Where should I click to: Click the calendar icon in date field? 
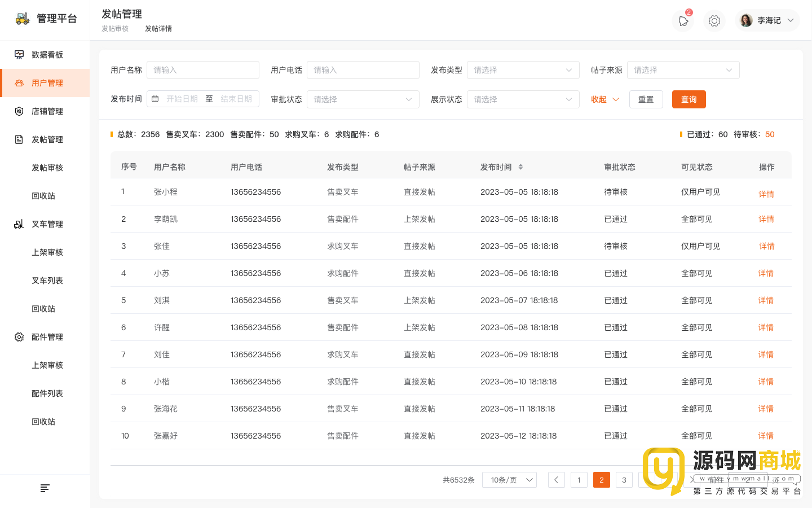pos(156,99)
